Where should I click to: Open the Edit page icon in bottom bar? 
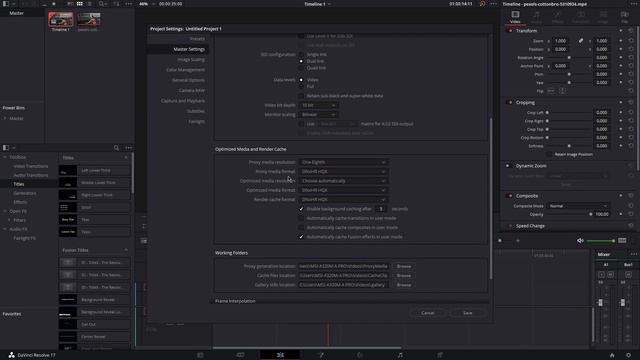point(280,355)
